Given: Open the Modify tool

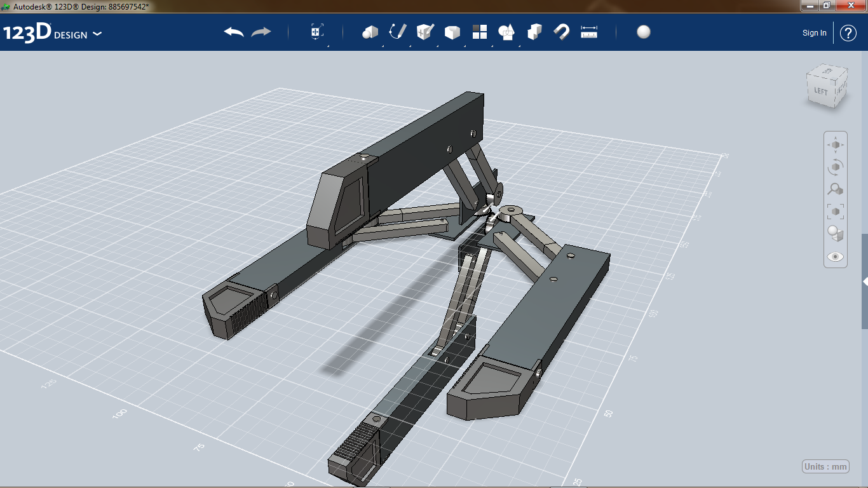Looking at the screenshot, I should click(452, 32).
